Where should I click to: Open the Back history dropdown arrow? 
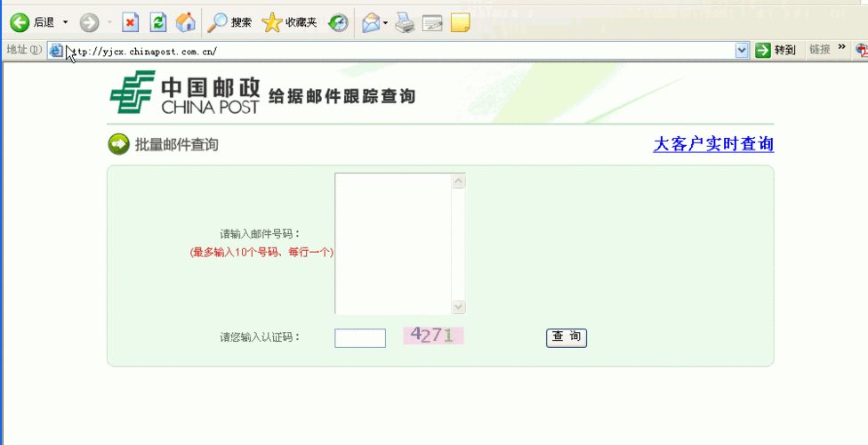[65, 23]
